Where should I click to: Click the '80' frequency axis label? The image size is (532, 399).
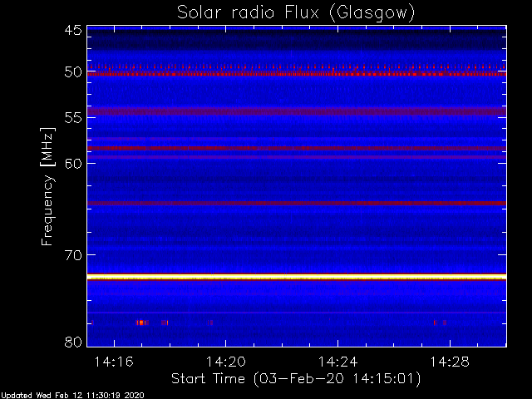tap(73, 342)
